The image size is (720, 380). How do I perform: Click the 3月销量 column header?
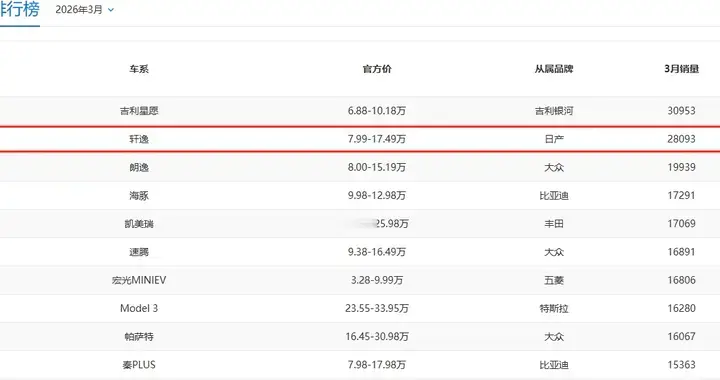click(681, 69)
